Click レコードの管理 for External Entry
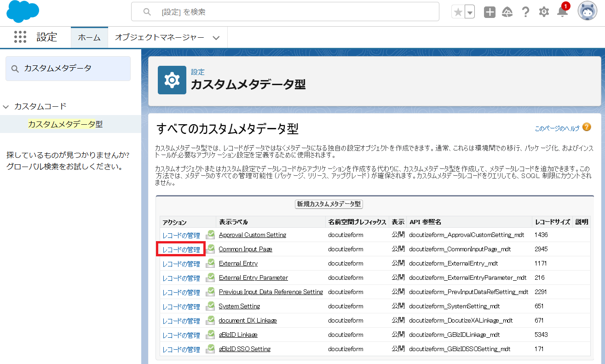The height and width of the screenshot is (364, 605). 181,264
